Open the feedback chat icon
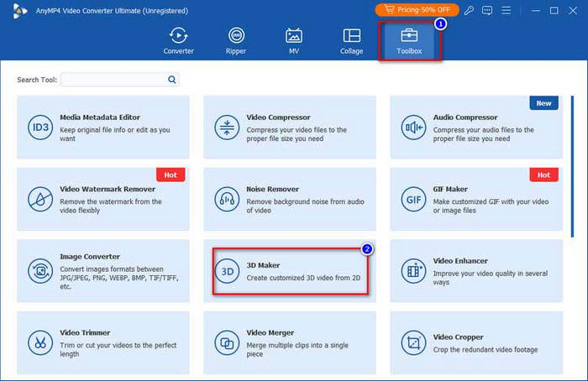The width and height of the screenshot is (588, 381). point(487,10)
